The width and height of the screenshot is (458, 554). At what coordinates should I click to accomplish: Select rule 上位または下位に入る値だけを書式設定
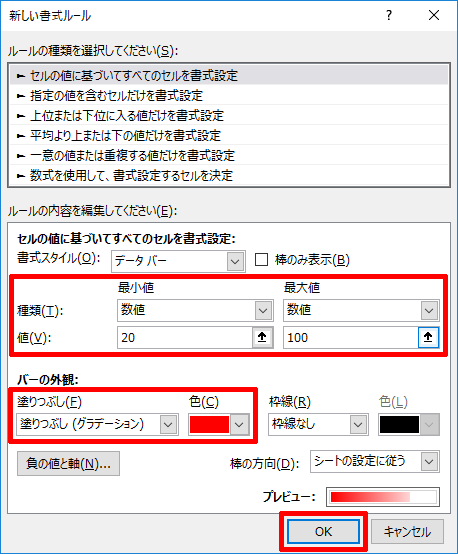(x=229, y=115)
